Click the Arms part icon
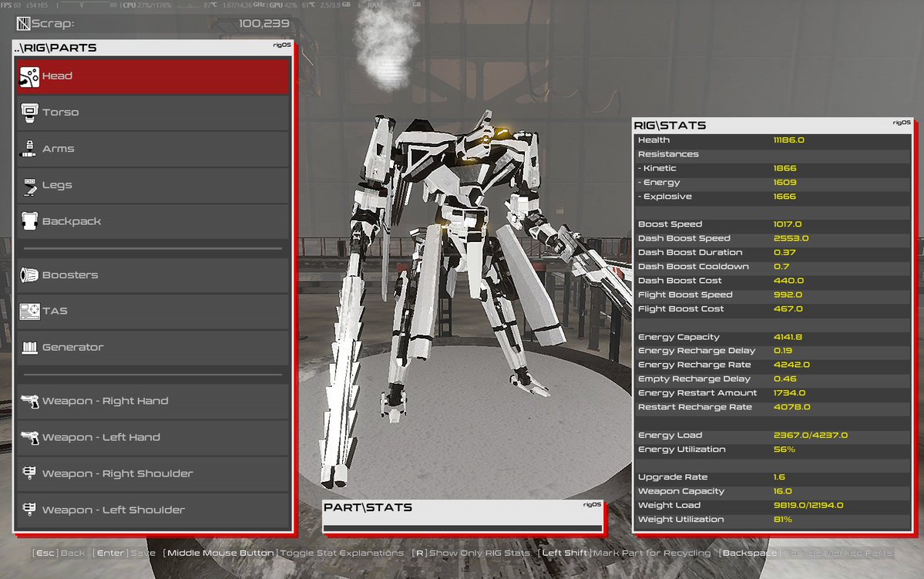924x579 pixels. click(x=29, y=149)
